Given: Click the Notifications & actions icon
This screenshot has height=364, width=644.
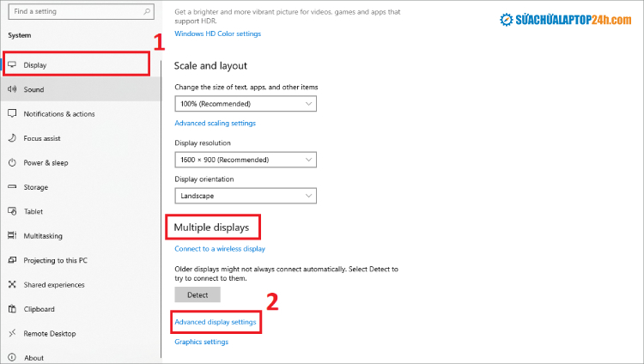Looking at the screenshot, I should (x=12, y=113).
